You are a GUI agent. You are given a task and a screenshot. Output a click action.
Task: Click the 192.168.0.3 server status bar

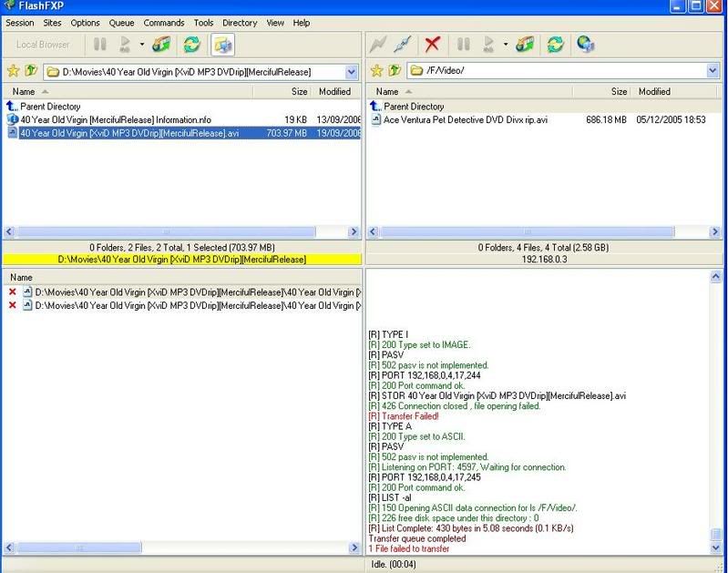pyautogui.click(x=544, y=259)
